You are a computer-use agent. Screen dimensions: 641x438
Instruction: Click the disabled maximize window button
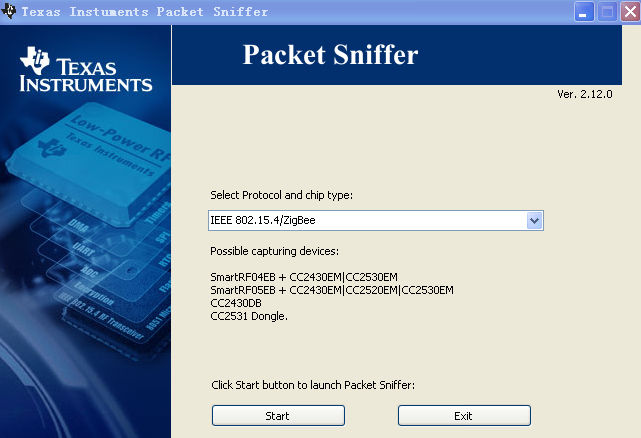606,12
